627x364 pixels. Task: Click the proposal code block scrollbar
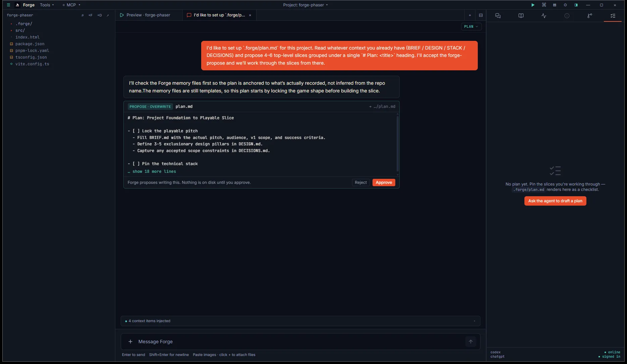point(398,144)
